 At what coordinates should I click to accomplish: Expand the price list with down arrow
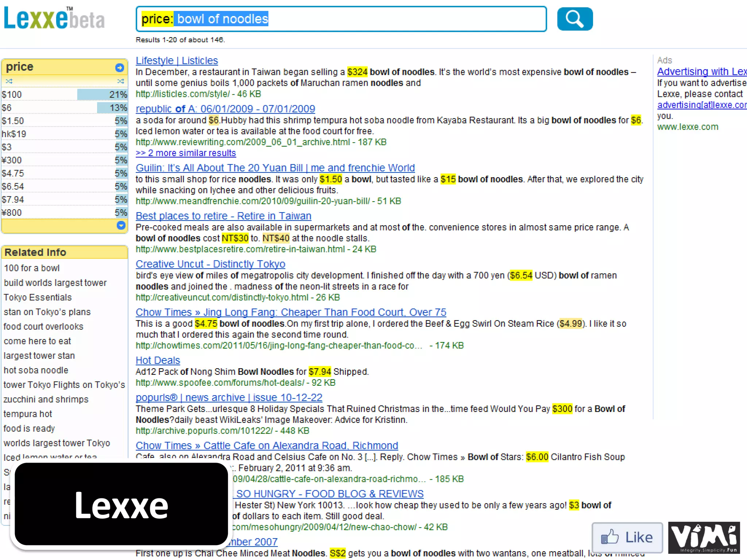pyautogui.click(x=121, y=225)
